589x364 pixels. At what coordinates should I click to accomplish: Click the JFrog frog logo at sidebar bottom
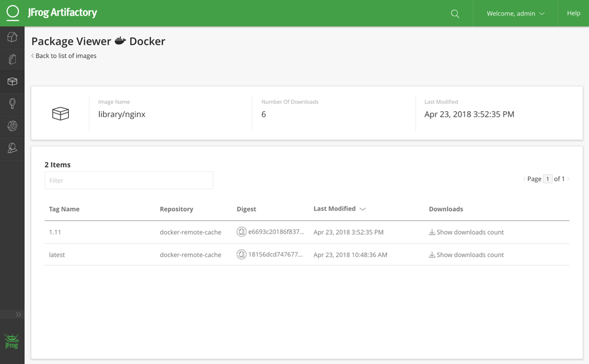tap(11, 341)
